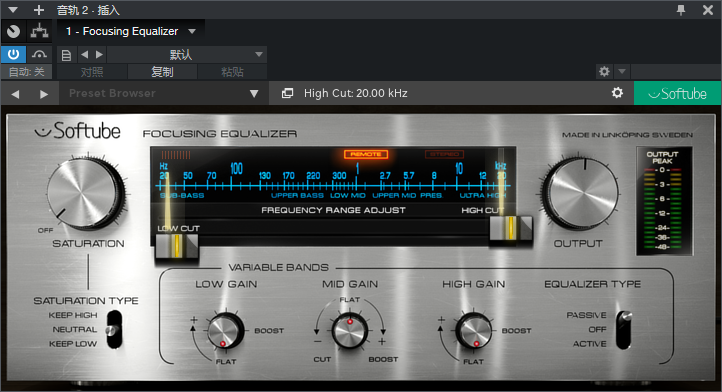This screenshot has width=722, height=392.
Task: Toggle the STEREO indicator on display
Action: point(444,154)
